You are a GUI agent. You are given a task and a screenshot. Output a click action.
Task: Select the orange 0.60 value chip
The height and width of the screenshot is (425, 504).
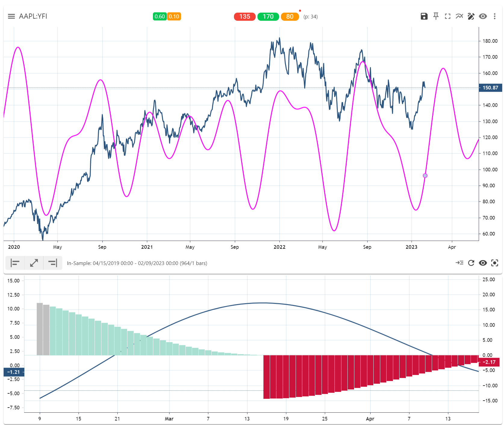tap(159, 17)
